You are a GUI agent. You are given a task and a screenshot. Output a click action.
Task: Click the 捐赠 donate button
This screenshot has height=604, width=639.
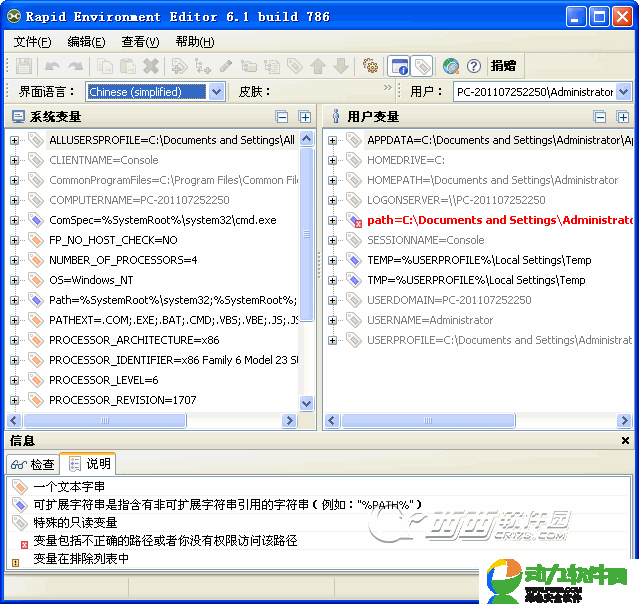click(x=504, y=66)
